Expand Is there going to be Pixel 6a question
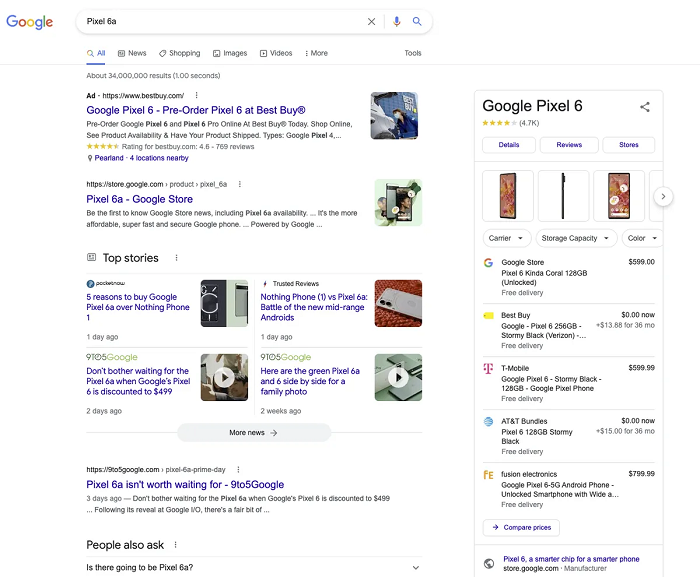The width and height of the screenshot is (700, 577). (x=254, y=568)
